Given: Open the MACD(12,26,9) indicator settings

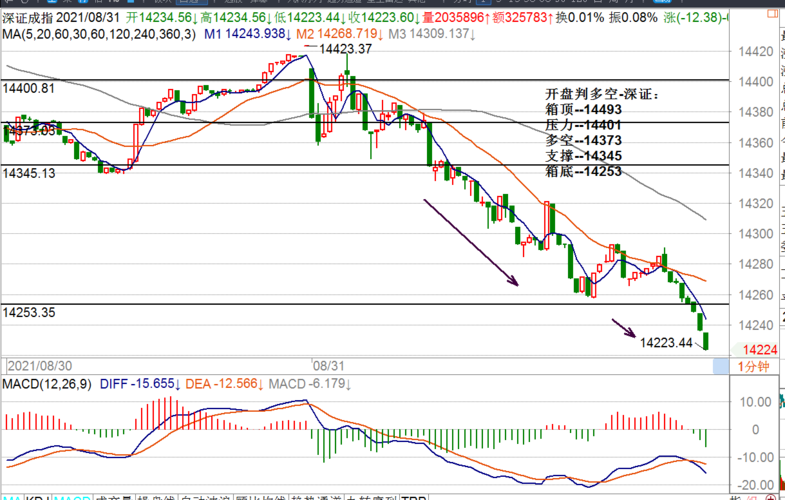Looking at the screenshot, I should 48,384.
